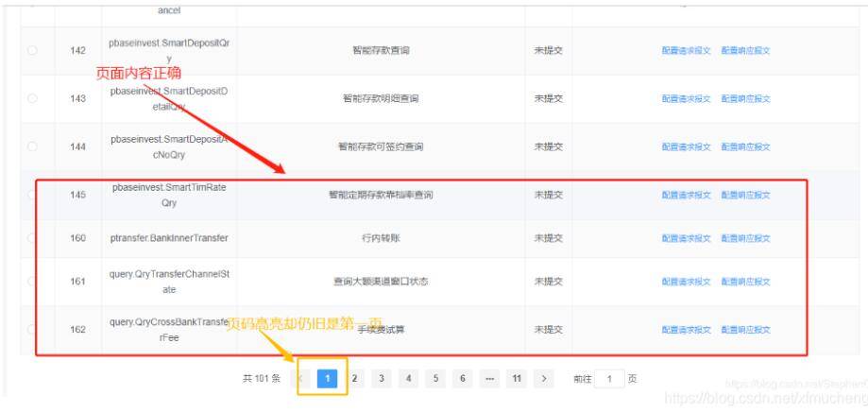Screen dimensions: 868x412
Task: Click the 行内转账 description
Action: pos(381,238)
